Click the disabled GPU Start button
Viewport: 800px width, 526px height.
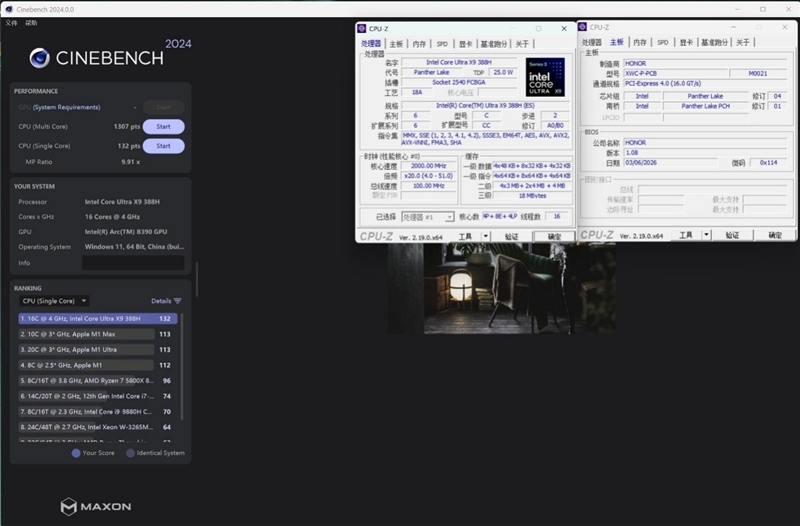click(163, 107)
